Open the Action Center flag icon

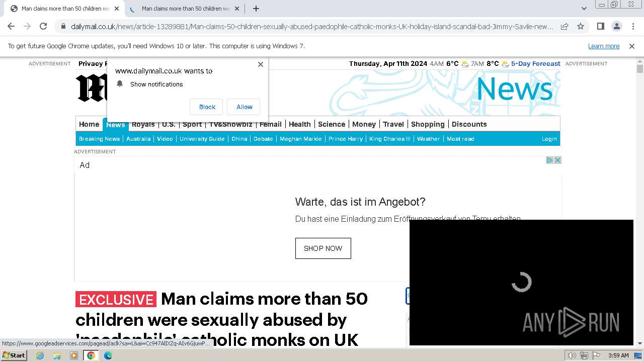click(596, 355)
